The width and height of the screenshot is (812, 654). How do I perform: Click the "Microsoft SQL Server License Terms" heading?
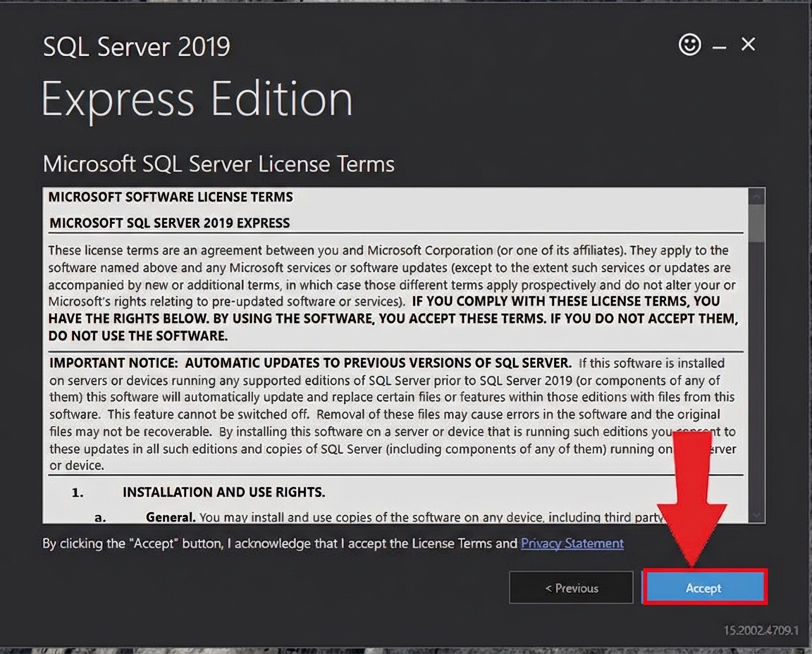tap(219, 163)
